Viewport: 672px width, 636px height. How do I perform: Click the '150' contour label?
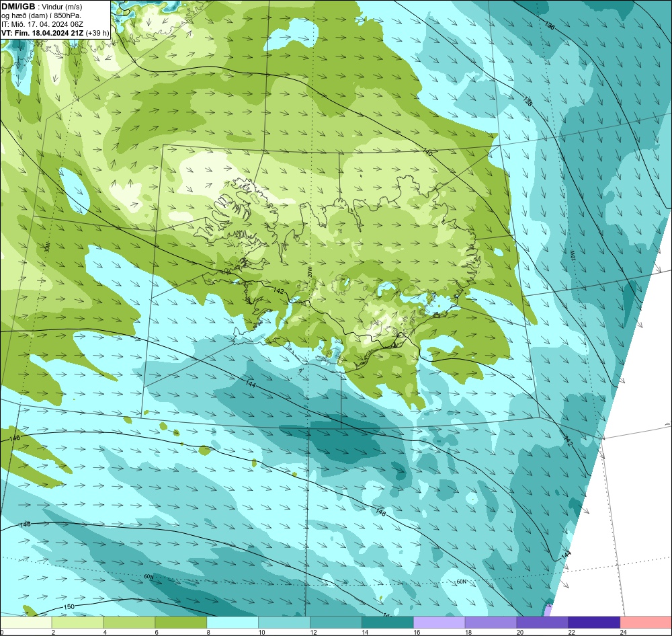click(x=69, y=606)
